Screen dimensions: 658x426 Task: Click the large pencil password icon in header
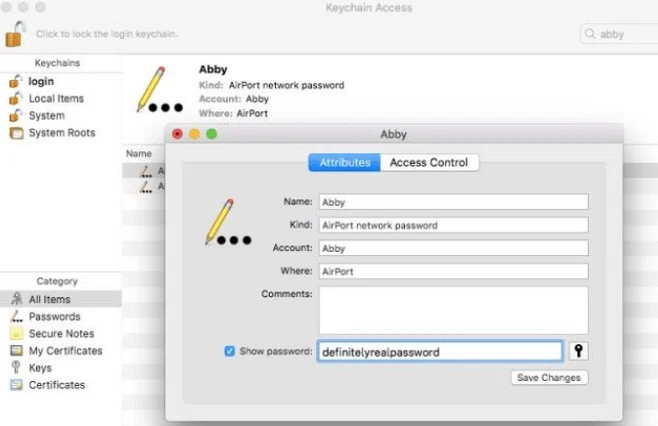click(x=159, y=90)
